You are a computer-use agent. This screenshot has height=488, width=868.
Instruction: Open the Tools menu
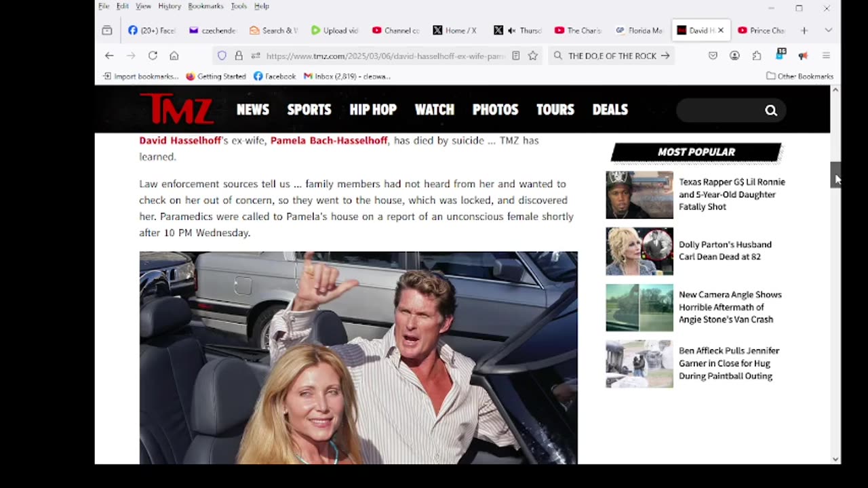(x=239, y=6)
